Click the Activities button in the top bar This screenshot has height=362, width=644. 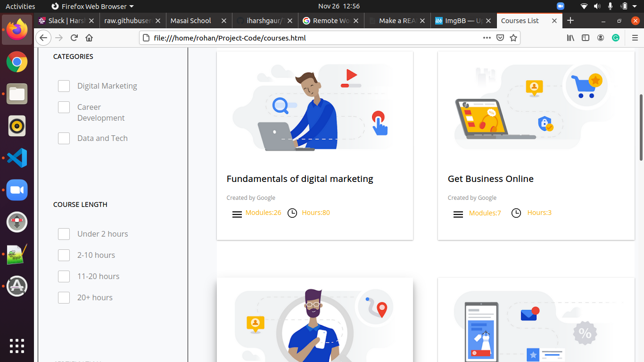click(x=20, y=6)
